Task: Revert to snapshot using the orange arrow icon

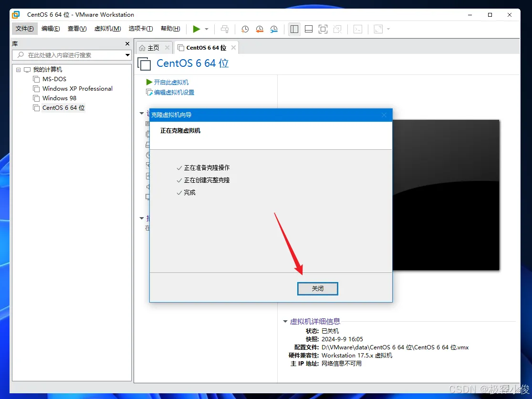Action: click(260, 29)
